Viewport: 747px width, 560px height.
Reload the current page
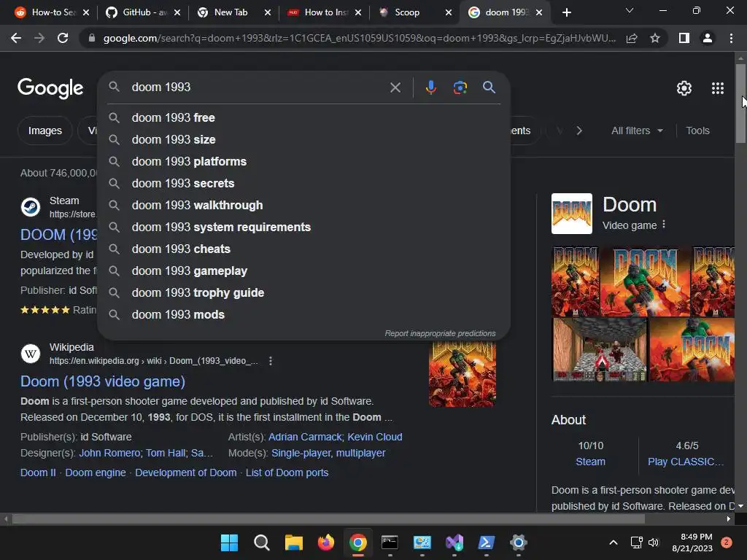pyautogui.click(x=63, y=38)
